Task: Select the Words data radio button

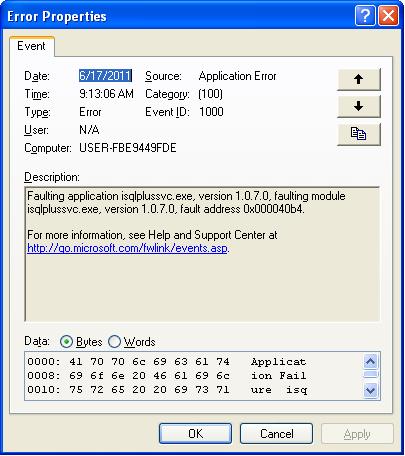Action: click(x=114, y=342)
